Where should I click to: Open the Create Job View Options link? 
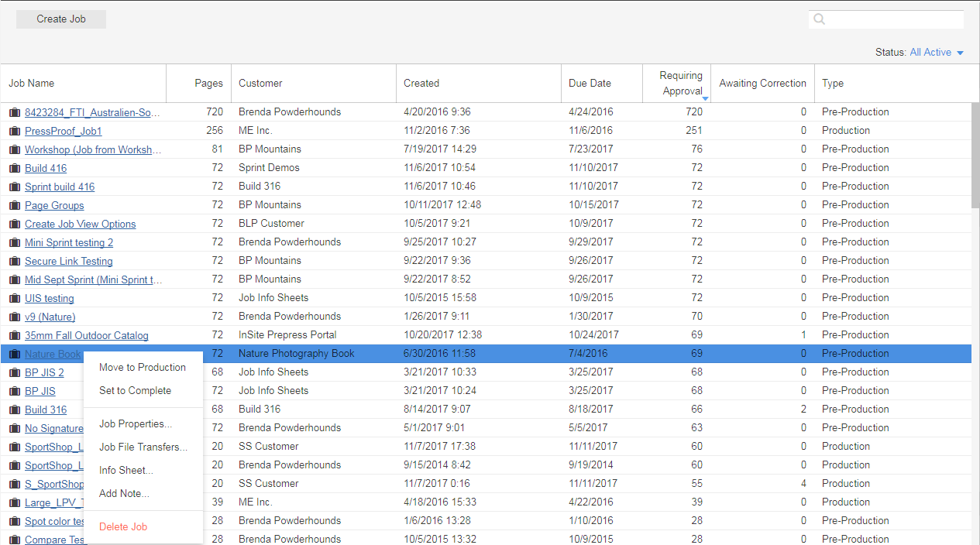pyautogui.click(x=80, y=224)
